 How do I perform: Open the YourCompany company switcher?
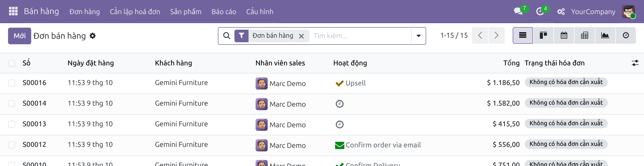click(x=593, y=12)
